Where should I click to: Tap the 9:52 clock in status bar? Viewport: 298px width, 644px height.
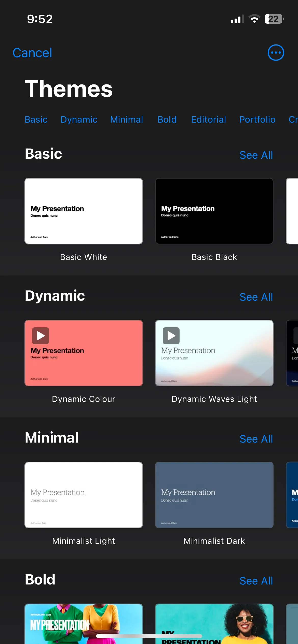(x=40, y=19)
